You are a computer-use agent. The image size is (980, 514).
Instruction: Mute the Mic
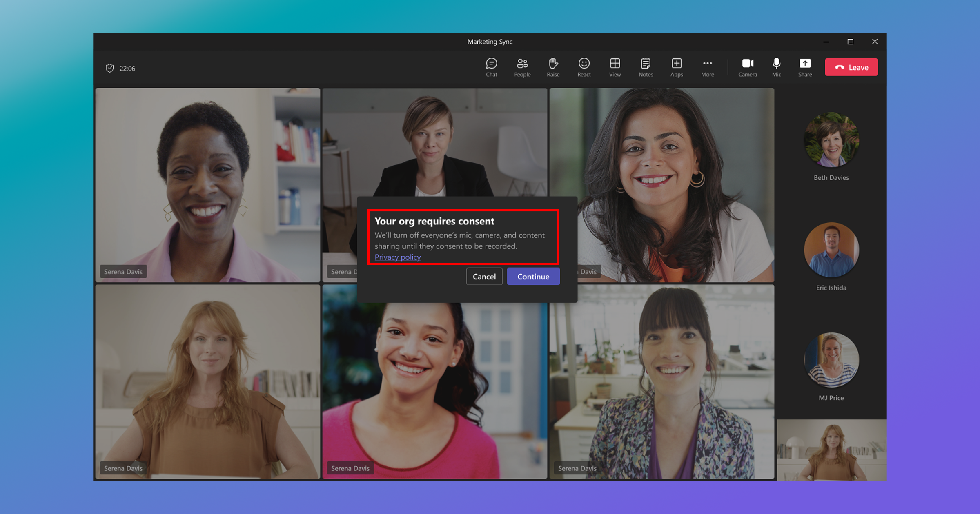pyautogui.click(x=776, y=64)
